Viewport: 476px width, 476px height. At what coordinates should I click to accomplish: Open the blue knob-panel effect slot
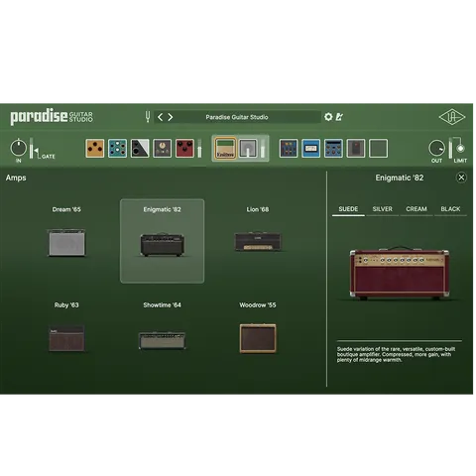click(x=333, y=148)
